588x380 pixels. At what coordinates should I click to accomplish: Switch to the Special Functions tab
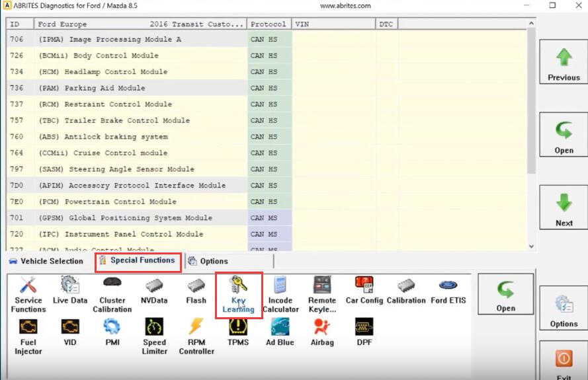pos(138,260)
